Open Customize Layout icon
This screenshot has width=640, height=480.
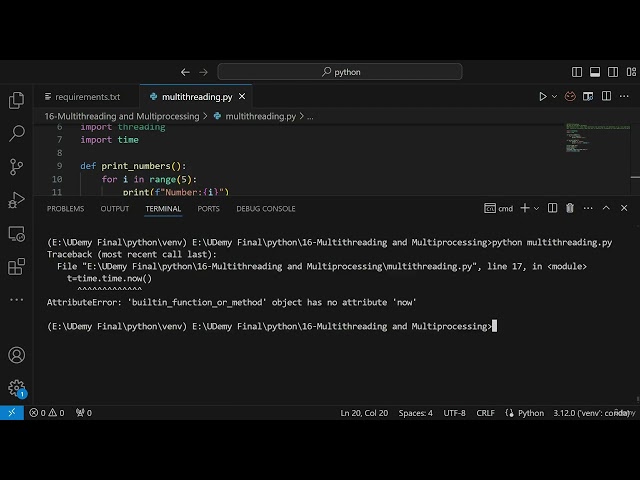631,72
